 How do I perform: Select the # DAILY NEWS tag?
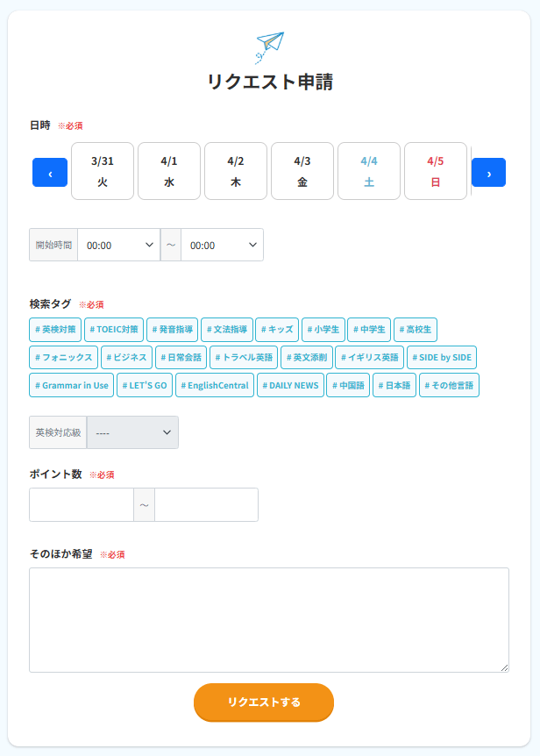(290, 385)
